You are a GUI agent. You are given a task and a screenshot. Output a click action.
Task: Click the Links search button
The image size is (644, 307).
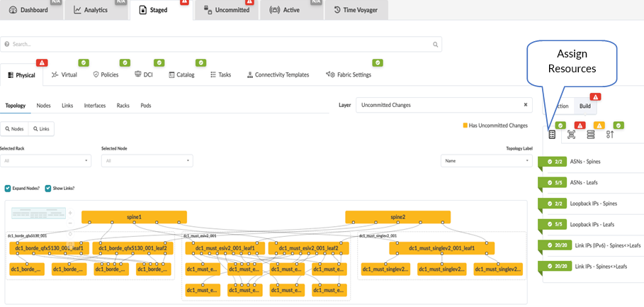point(42,128)
